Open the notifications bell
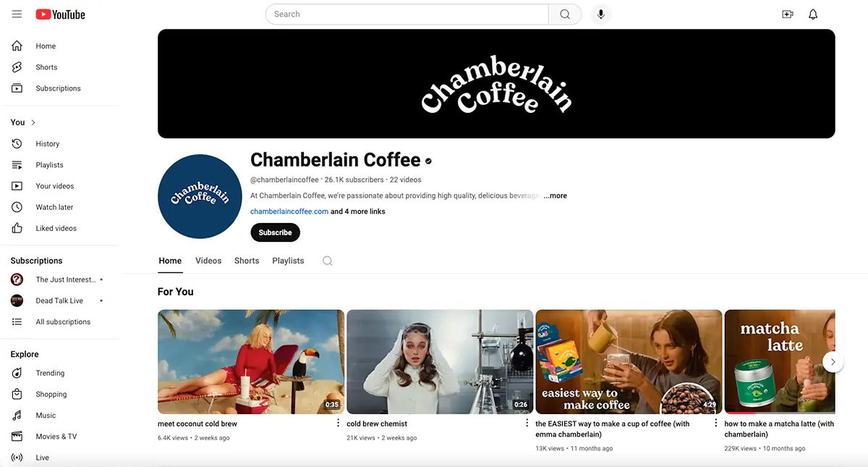The height and width of the screenshot is (467, 868). (813, 14)
